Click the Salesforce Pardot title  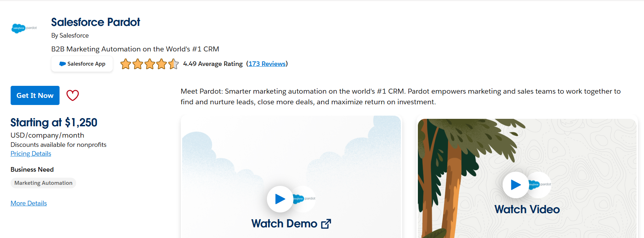coord(96,22)
